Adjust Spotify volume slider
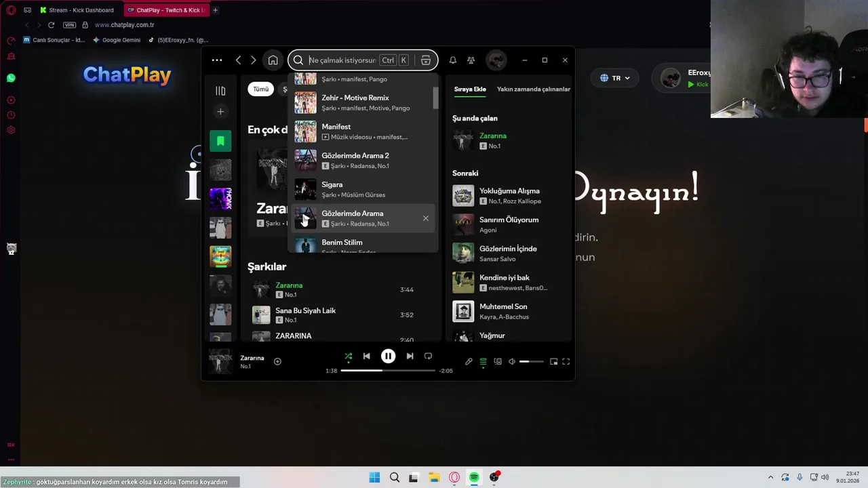868x488 pixels. [x=531, y=362]
